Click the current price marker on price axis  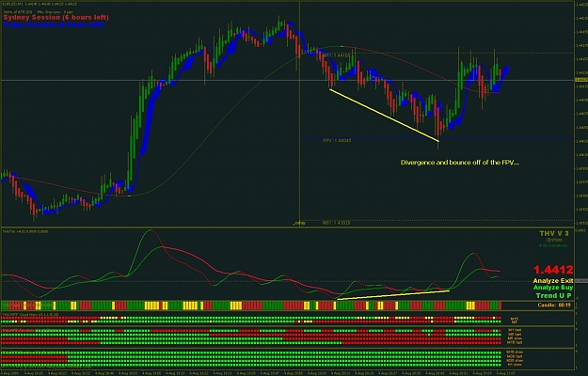click(x=580, y=80)
